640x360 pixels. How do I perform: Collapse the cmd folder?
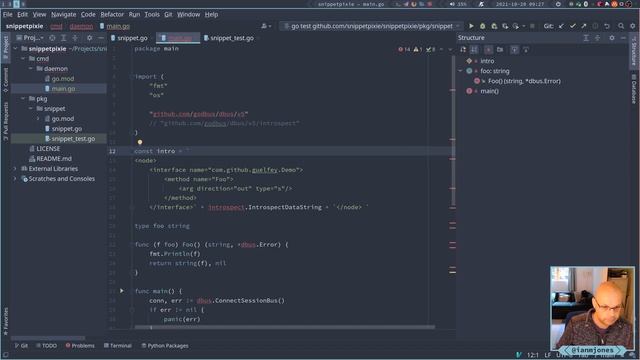23,59
